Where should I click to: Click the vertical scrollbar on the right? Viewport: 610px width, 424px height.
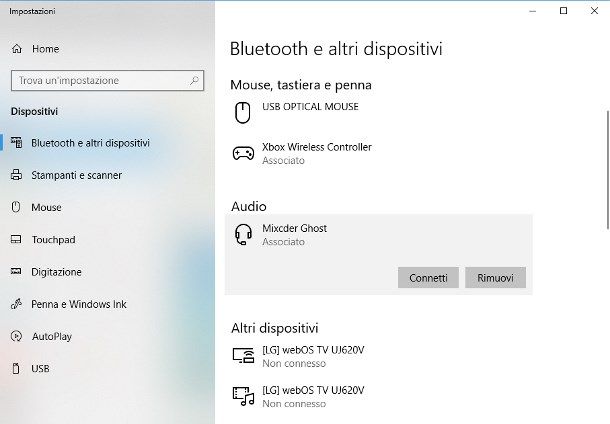(607, 170)
